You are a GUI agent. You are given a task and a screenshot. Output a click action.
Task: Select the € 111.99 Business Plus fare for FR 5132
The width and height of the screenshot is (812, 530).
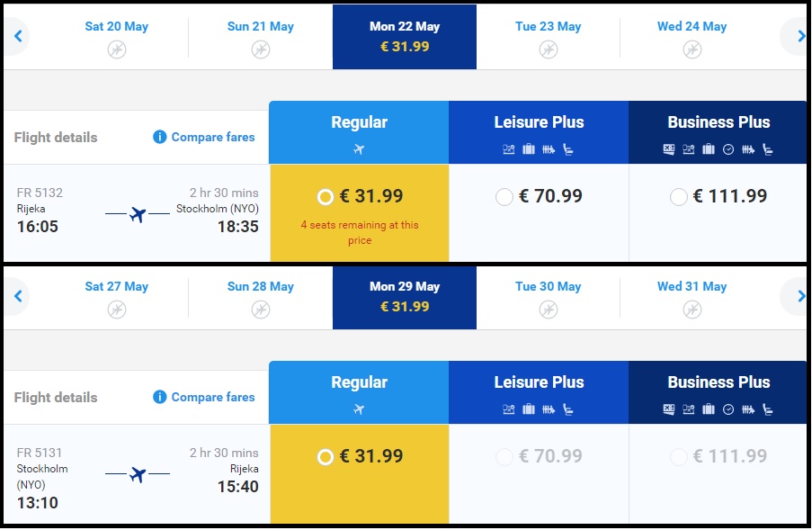pos(679,197)
